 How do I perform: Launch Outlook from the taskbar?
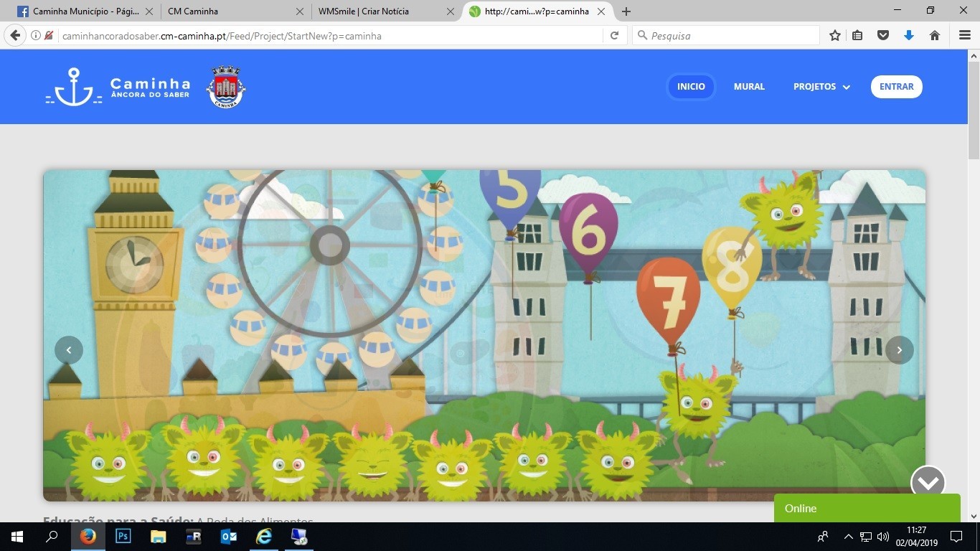pos(229,537)
